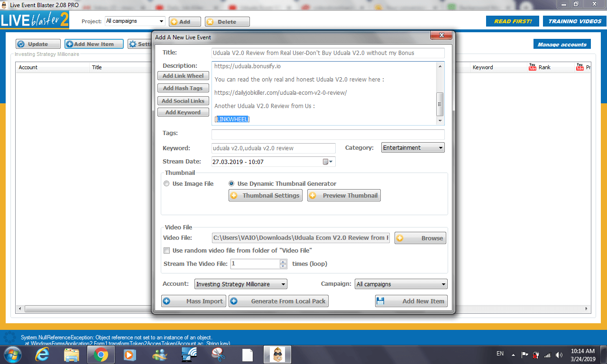Click the Add Hash Tags button
Screen dimensions: 607x364
pos(183,88)
